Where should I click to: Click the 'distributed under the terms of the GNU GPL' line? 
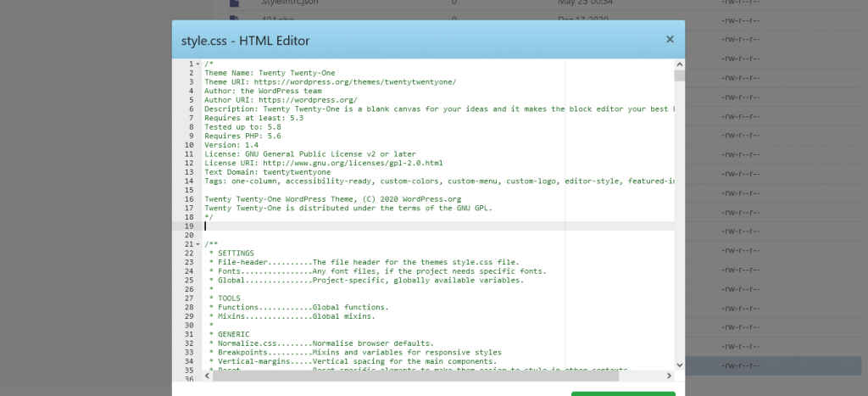click(348, 209)
